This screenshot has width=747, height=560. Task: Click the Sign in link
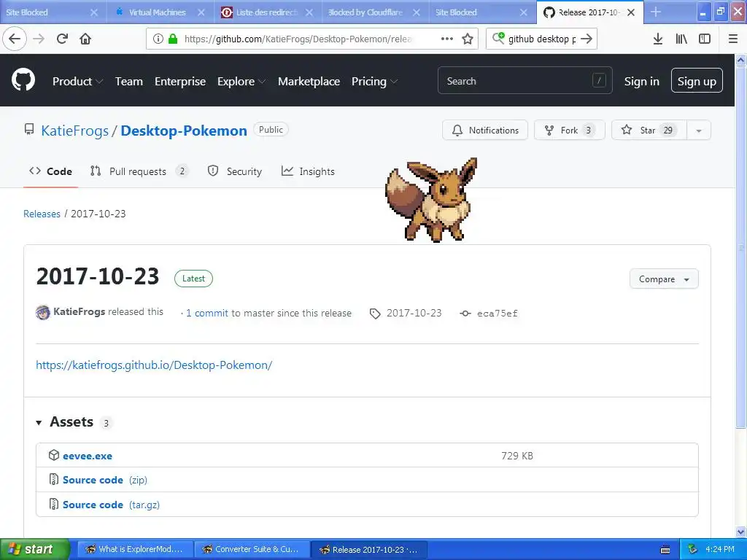[641, 82]
